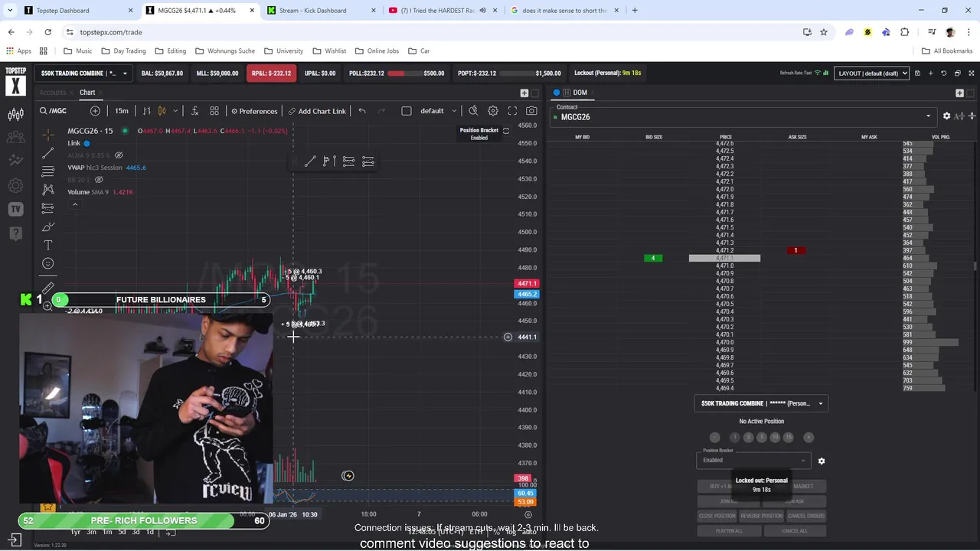Open the forecasting and measurement tool
Image resolution: width=980 pixels, height=551 pixels.
pos(47,207)
